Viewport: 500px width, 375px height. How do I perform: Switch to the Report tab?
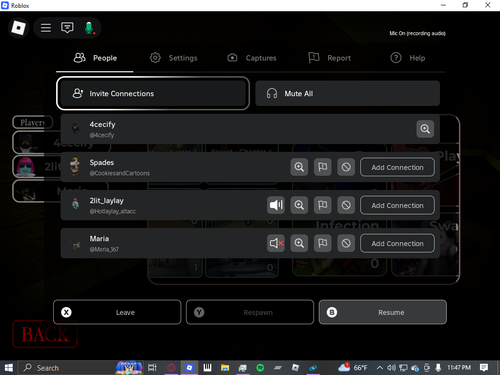(x=329, y=58)
